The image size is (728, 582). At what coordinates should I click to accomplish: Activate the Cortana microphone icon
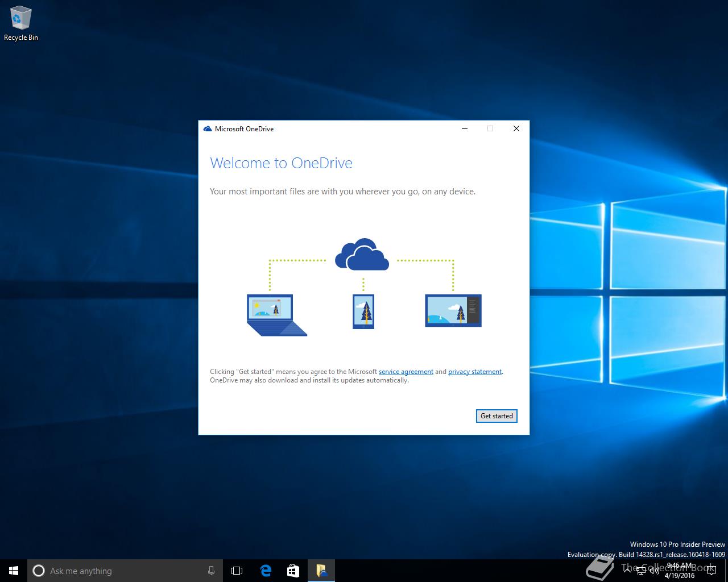211,571
